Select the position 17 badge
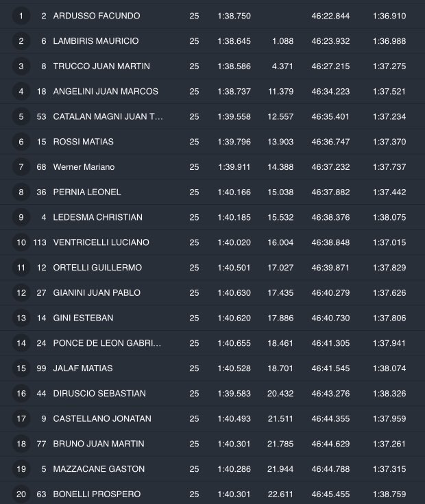This screenshot has height=504, width=425. pos(21,418)
